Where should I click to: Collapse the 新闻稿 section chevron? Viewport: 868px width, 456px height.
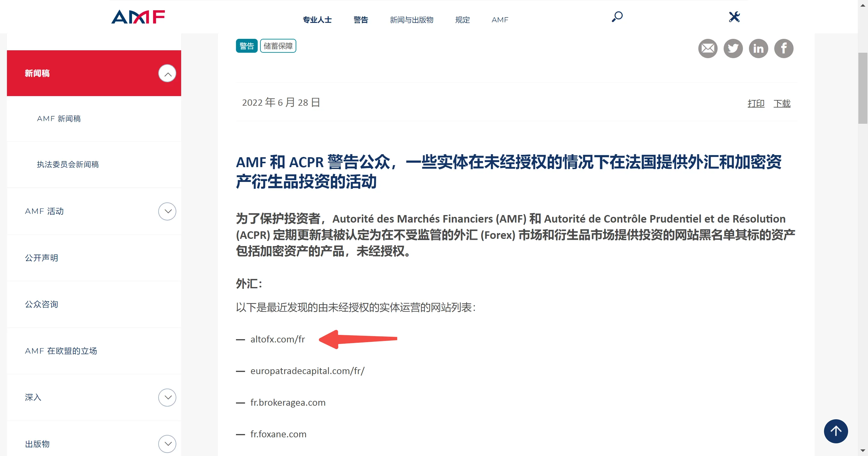[x=168, y=73]
